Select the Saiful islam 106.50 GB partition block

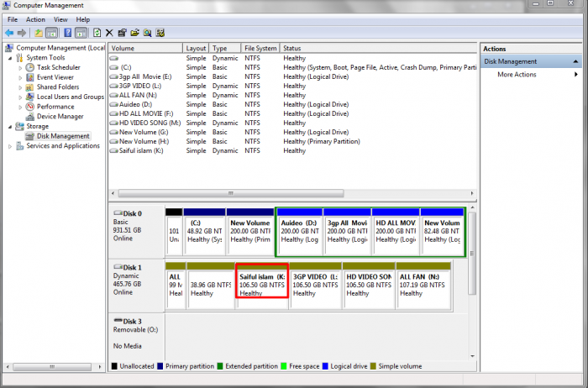click(262, 286)
